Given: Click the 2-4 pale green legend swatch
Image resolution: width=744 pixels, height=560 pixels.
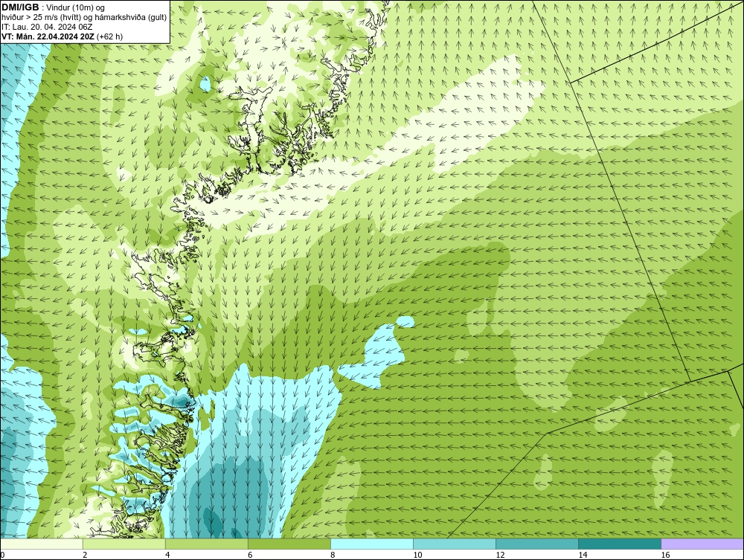Looking at the screenshot, I should tap(124, 544).
